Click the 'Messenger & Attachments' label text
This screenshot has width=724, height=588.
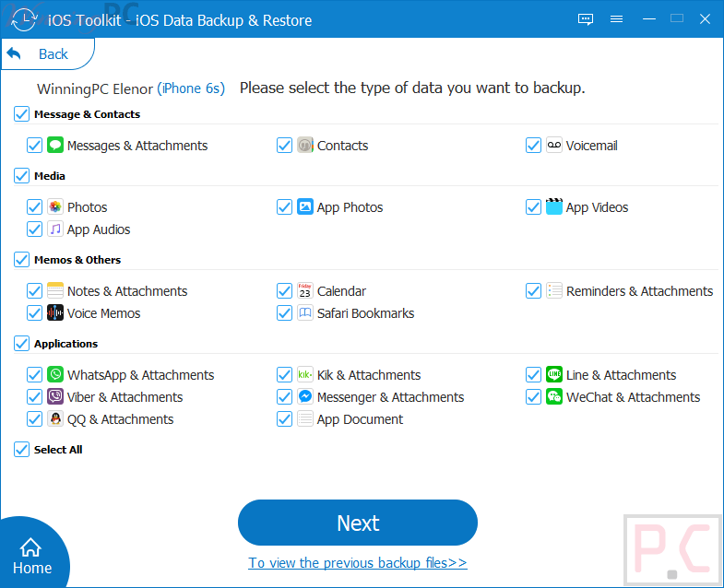[x=391, y=397]
